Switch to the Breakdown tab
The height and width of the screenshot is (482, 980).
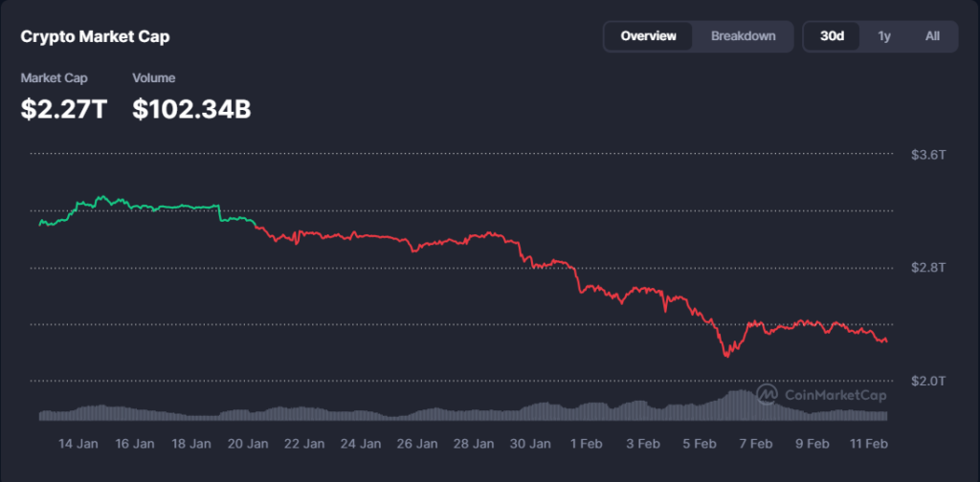[743, 36]
